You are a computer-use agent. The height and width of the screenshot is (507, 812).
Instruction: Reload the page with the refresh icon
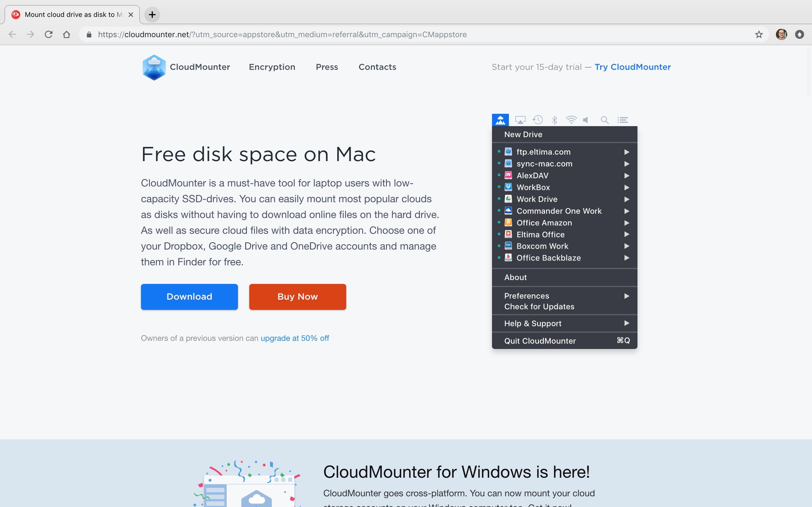49,35
